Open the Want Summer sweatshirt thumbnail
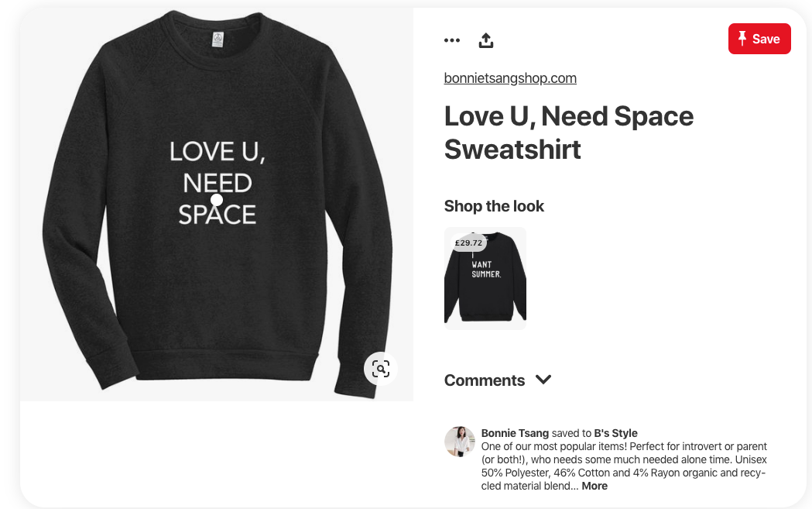812x509 pixels. [485, 278]
